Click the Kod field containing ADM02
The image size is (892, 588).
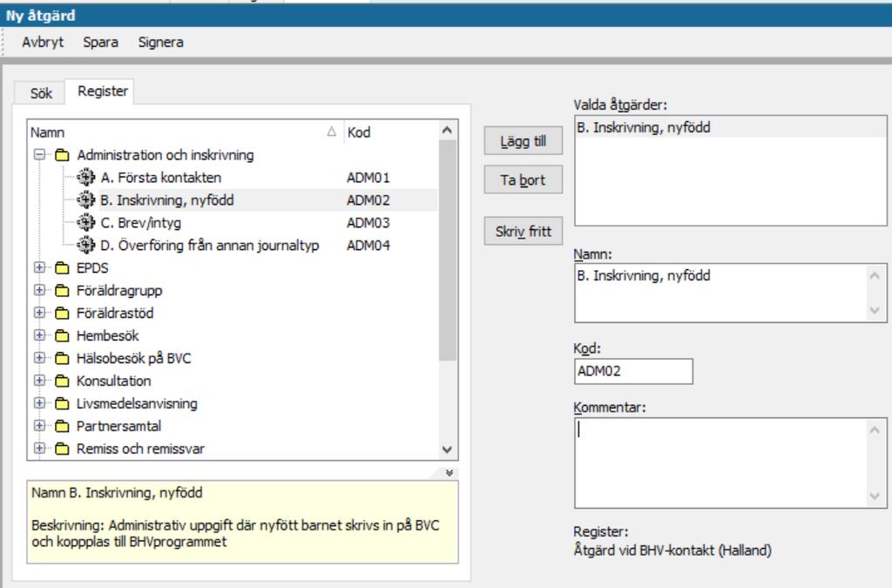(x=634, y=371)
